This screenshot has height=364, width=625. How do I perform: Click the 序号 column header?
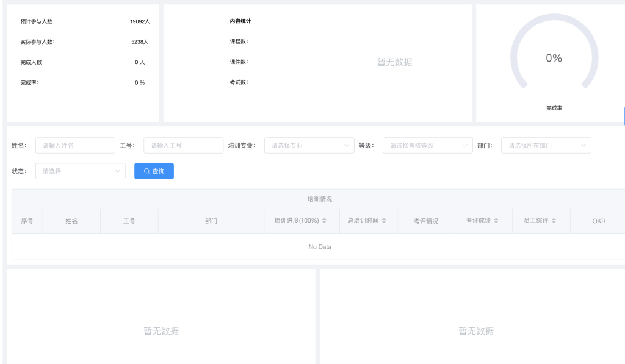click(27, 221)
